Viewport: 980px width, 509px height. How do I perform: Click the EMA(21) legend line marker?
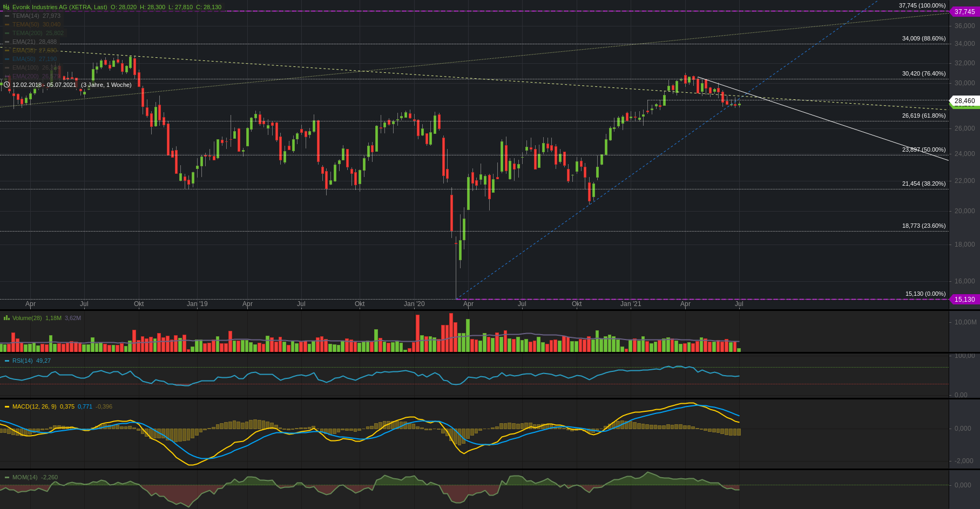tap(7, 42)
